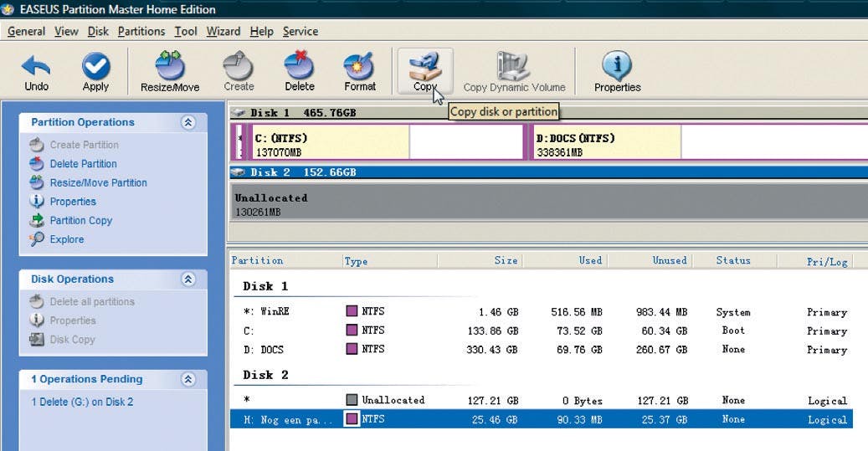
Task: Click the info icon under Disk Operations
Action: [37, 320]
